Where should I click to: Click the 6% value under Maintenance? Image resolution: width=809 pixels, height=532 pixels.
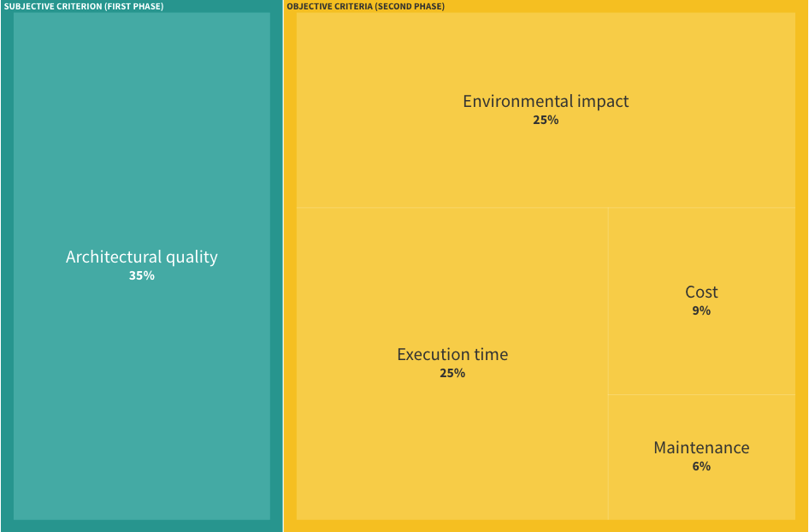(x=701, y=467)
